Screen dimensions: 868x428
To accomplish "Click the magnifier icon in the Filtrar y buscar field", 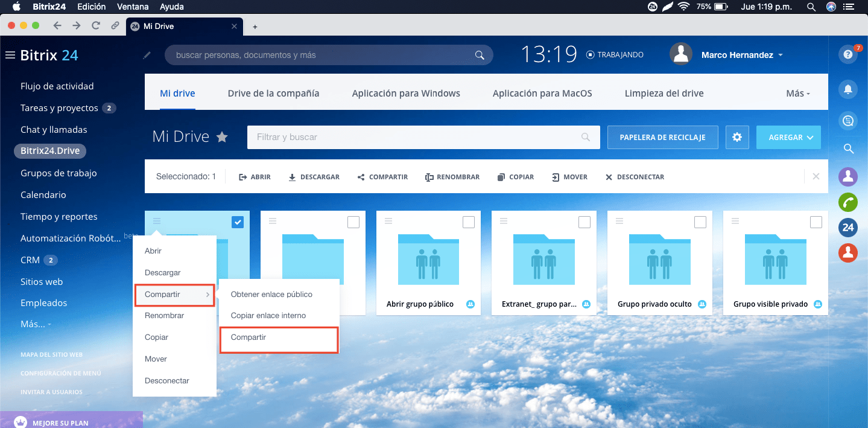I will point(585,137).
